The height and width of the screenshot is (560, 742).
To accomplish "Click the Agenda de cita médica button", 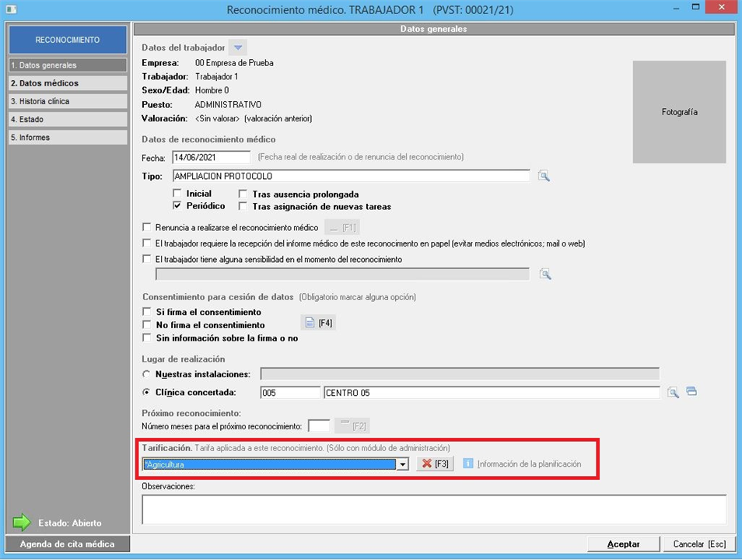I will [x=67, y=544].
